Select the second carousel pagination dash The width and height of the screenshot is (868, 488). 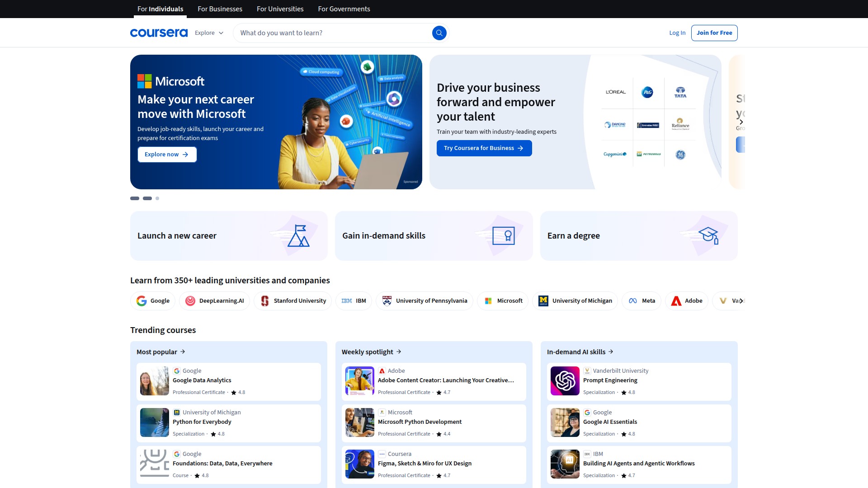point(147,198)
